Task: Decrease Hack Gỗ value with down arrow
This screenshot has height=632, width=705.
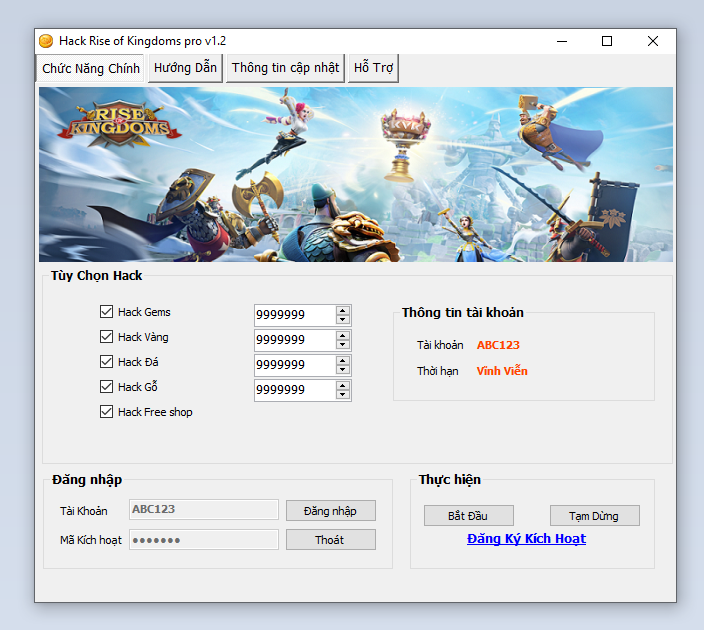Action: point(343,395)
